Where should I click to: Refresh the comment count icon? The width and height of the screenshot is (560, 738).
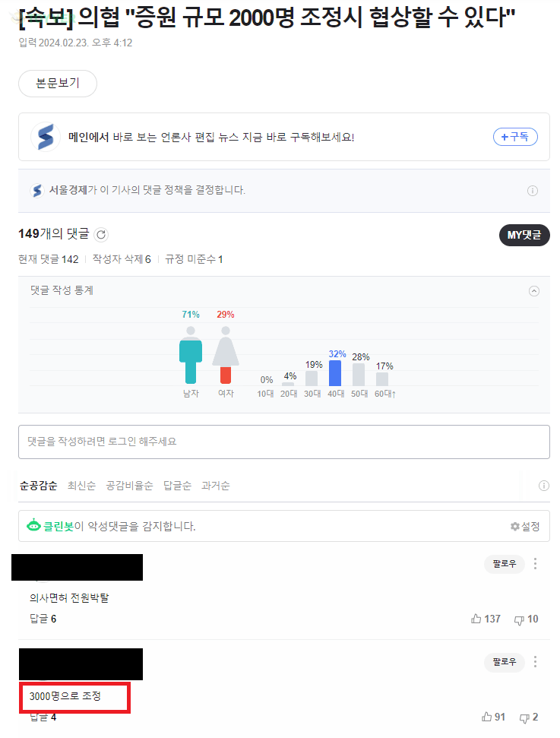click(102, 235)
